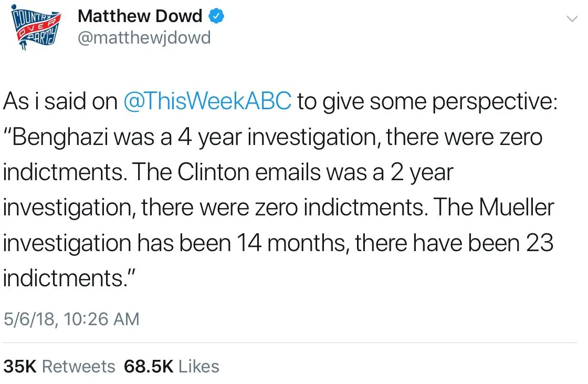Click the @matthewjdowd handle
Image resolution: width=588 pixels, height=384 pixels.
pos(144,38)
